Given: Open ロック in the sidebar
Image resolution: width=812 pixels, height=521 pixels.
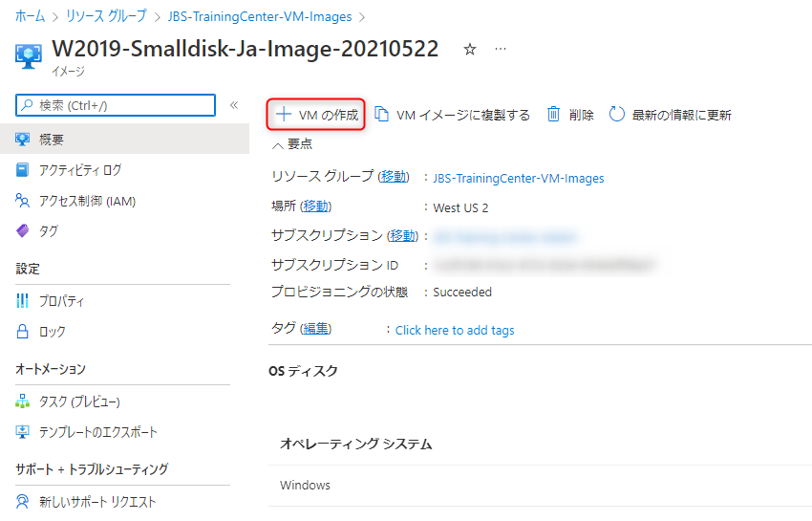Looking at the screenshot, I should 124,332.
